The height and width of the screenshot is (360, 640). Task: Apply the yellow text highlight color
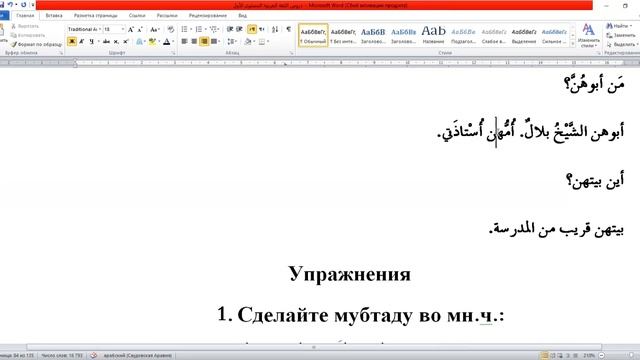coord(152,41)
